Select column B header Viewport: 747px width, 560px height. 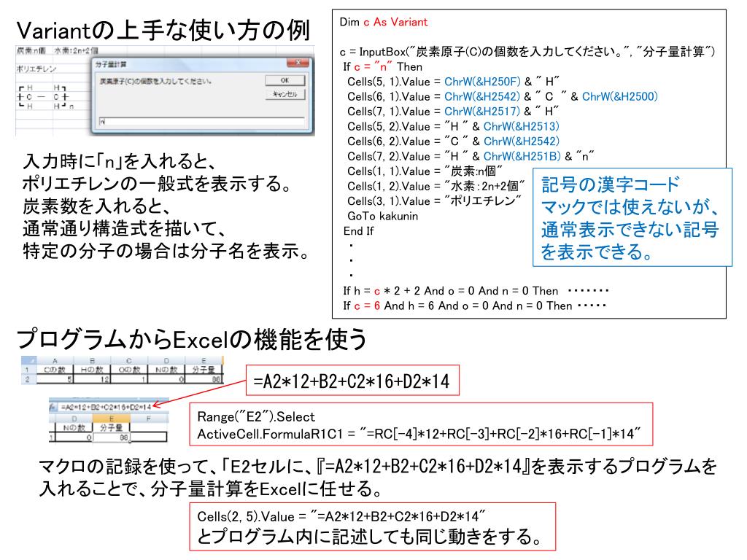[92, 360]
